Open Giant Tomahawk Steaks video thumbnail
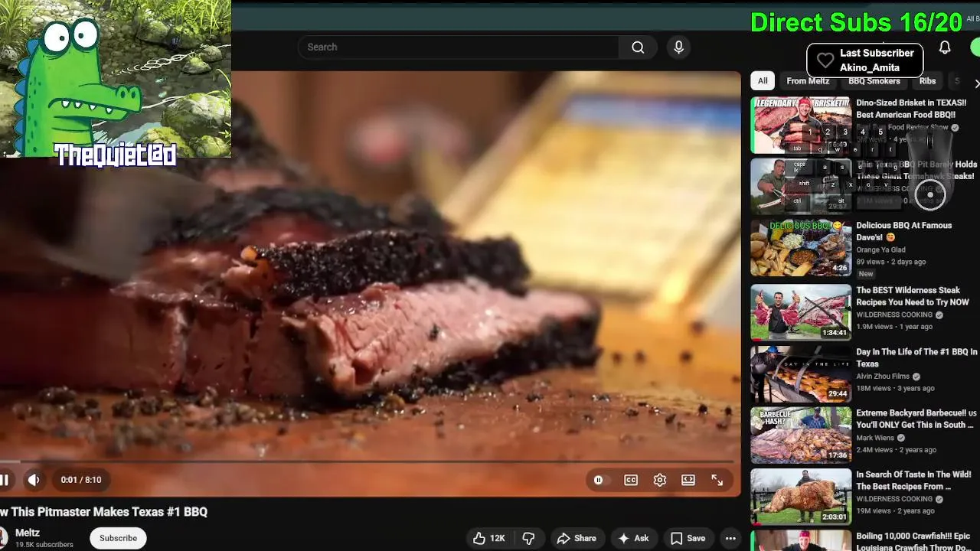Image resolution: width=980 pixels, height=551 pixels. pos(801,186)
